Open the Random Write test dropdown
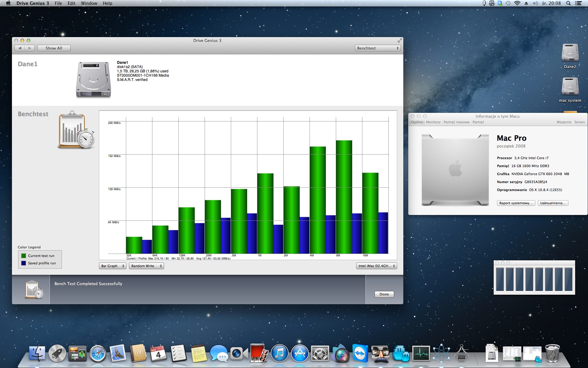The width and height of the screenshot is (588, 368). [x=146, y=266]
